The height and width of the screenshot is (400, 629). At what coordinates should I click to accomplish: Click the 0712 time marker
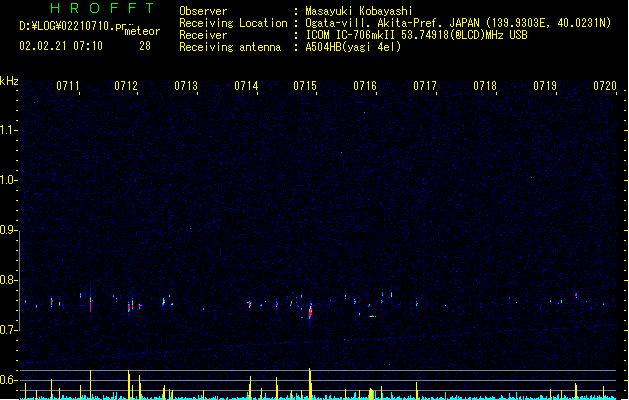(x=126, y=86)
